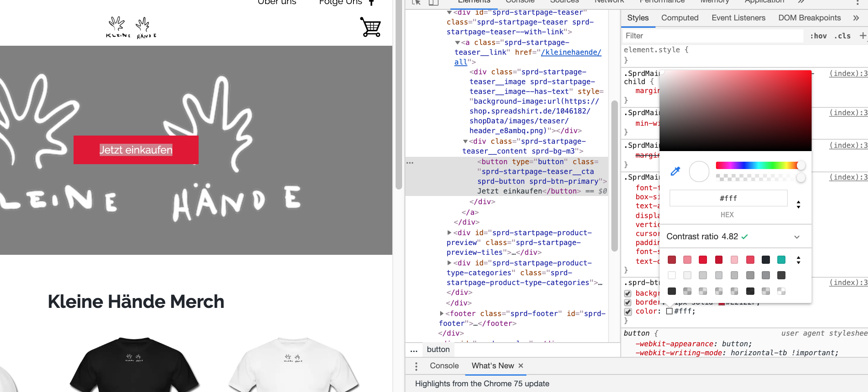Open the .cls element classes editor
The width and height of the screenshot is (868, 392).
(x=842, y=36)
